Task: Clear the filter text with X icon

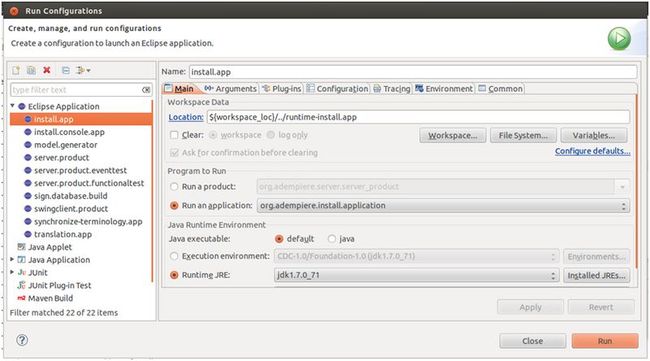Action: pyautogui.click(x=146, y=90)
